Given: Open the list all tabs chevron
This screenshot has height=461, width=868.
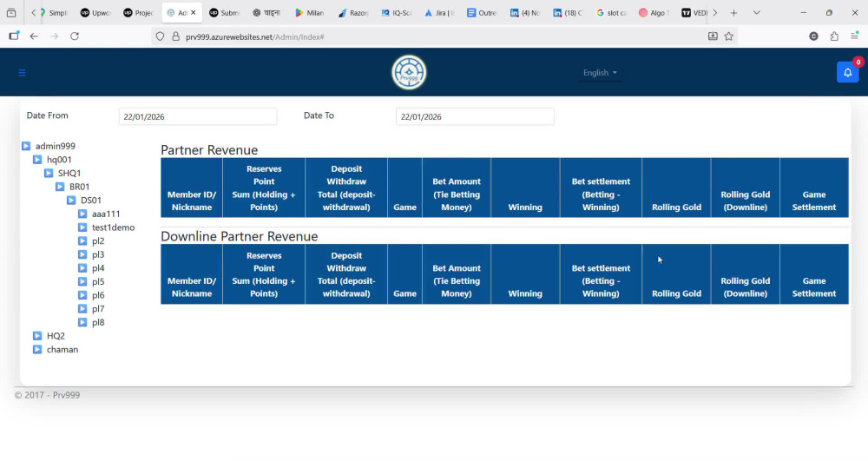Looking at the screenshot, I should [757, 13].
